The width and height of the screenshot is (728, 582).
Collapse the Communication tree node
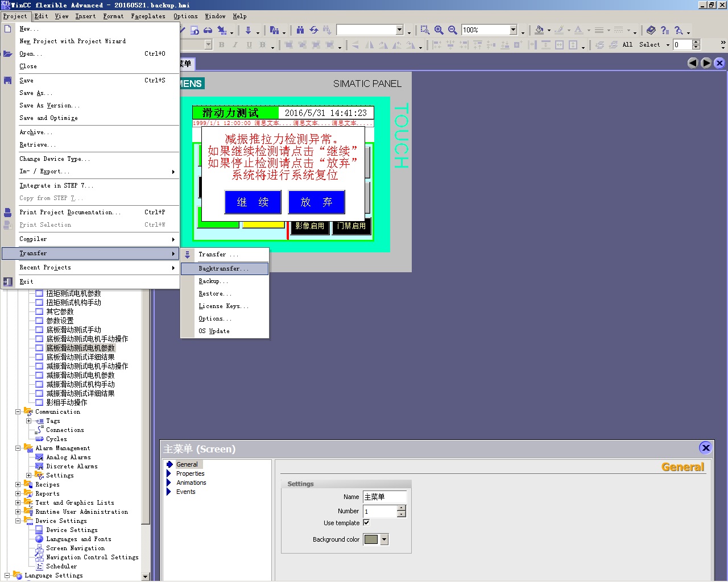(x=18, y=411)
